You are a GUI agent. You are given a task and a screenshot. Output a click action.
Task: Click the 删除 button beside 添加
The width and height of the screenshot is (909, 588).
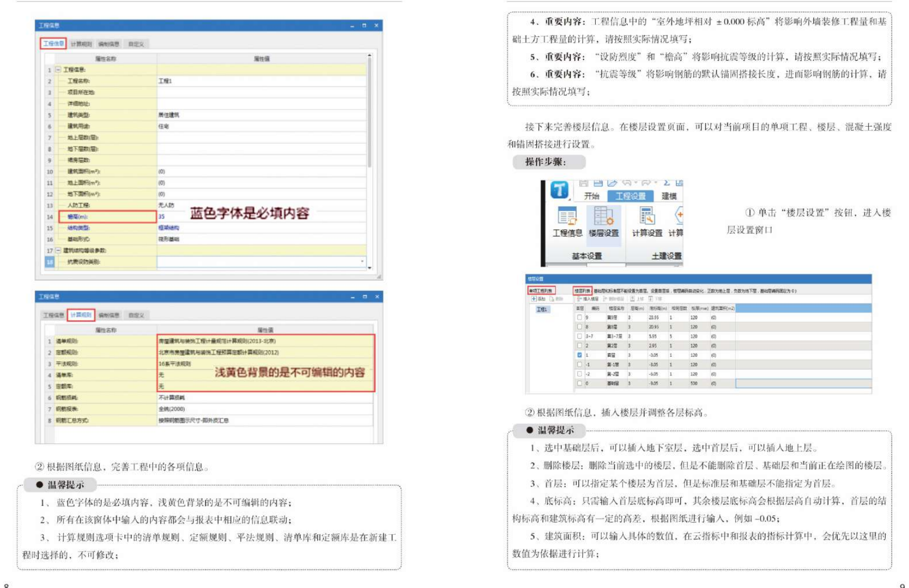[x=557, y=299]
